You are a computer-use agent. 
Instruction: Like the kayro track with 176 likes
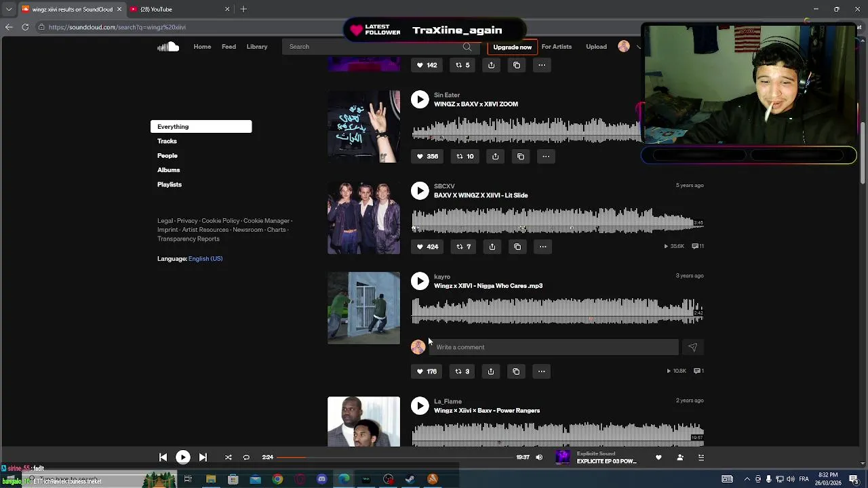tap(427, 371)
